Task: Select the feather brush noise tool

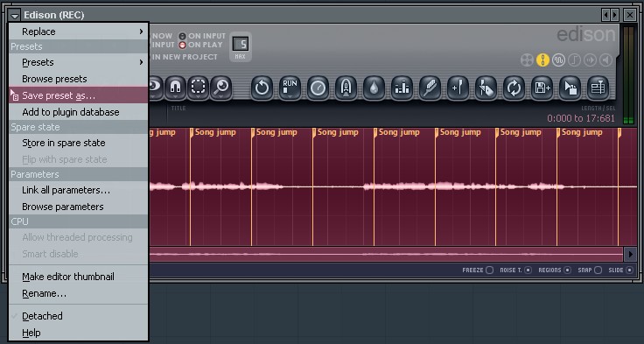Action: click(430, 88)
